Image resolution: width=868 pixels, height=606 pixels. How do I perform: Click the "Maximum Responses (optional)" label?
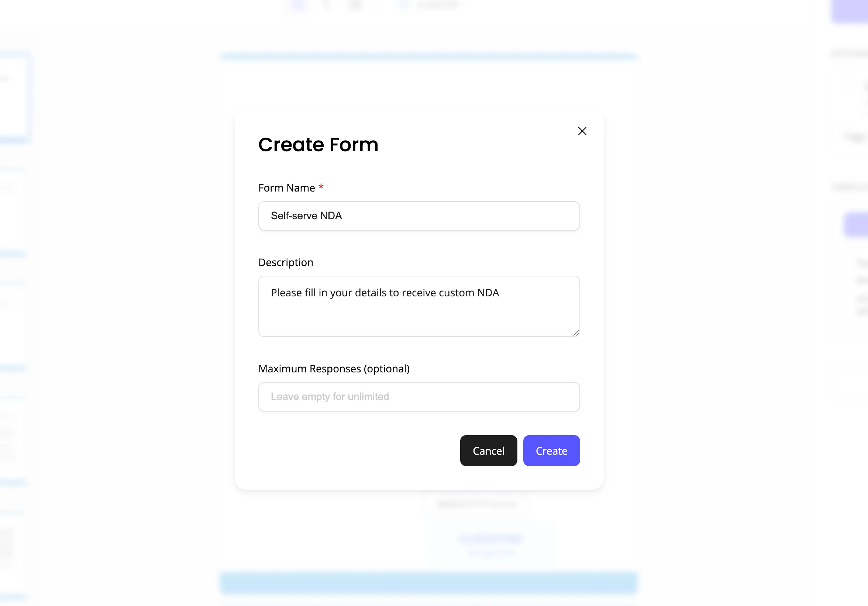(334, 369)
